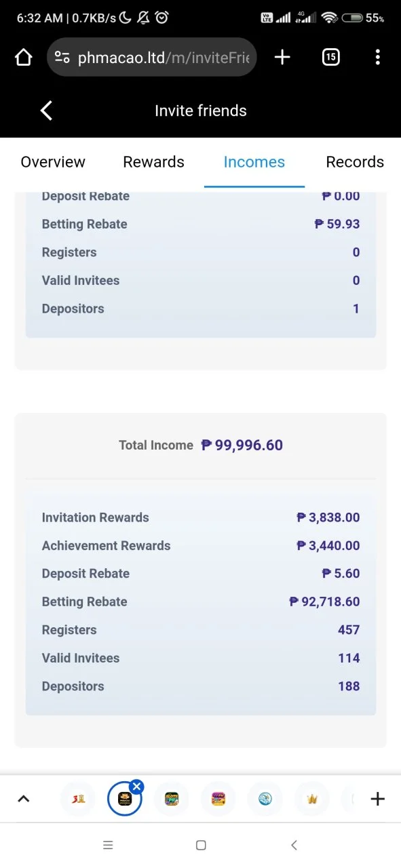This screenshot has width=401, height=868.
Task: Select the purple game tab thumbnail
Action: pyautogui.click(x=218, y=799)
